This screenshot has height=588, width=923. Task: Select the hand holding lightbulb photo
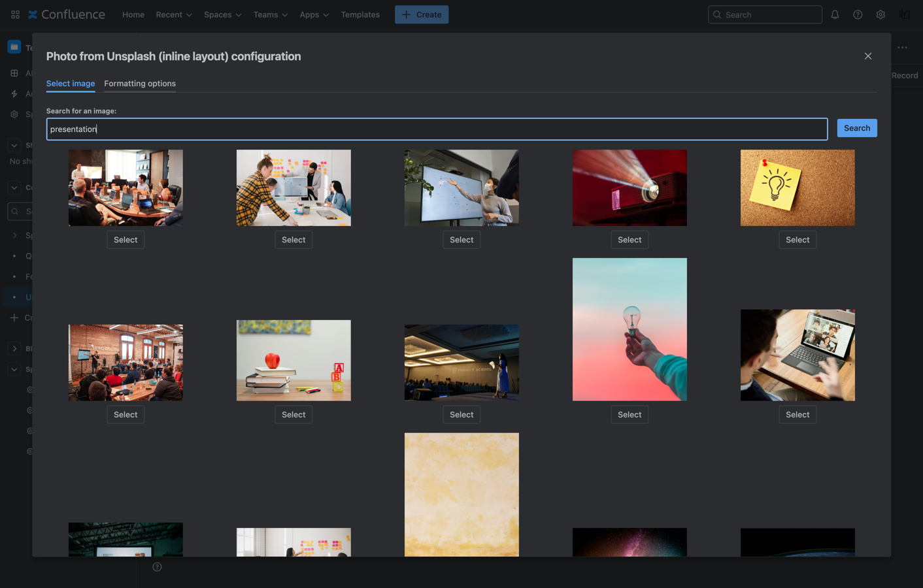click(629, 414)
